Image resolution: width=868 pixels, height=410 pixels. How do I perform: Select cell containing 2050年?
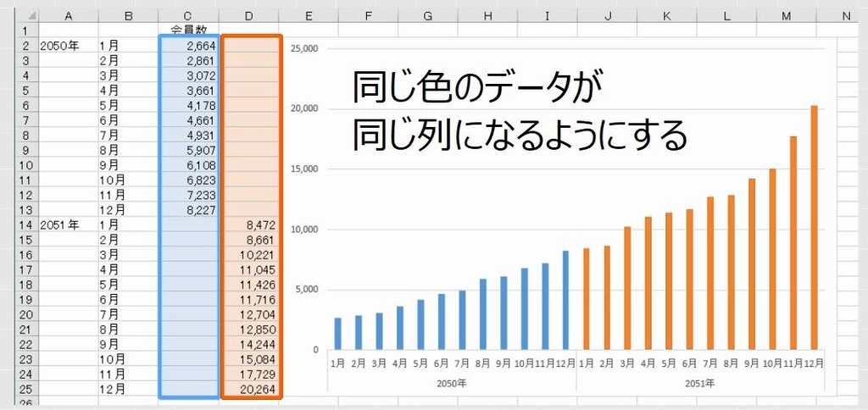point(69,46)
